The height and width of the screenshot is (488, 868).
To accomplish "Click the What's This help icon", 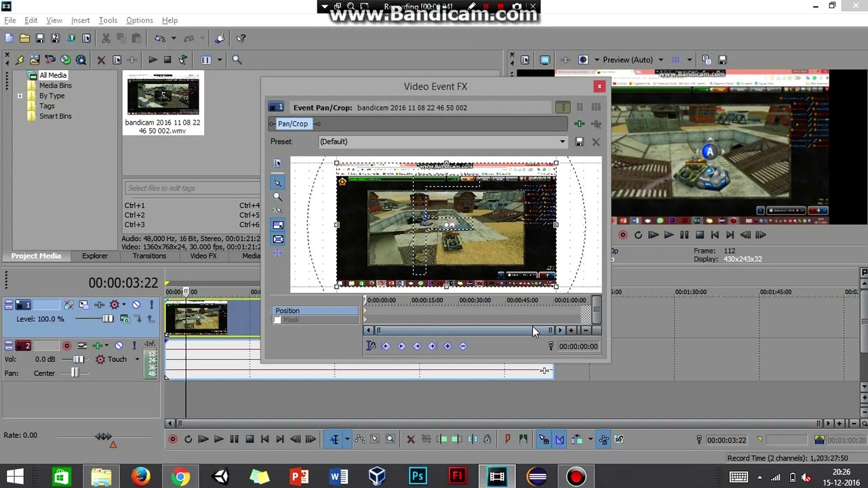I will (241, 39).
